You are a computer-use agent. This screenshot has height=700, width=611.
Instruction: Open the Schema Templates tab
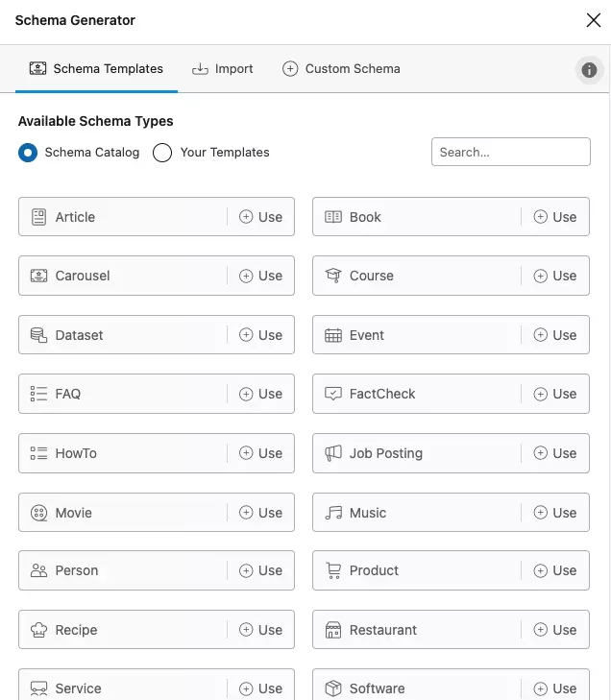[x=96, y=69]
